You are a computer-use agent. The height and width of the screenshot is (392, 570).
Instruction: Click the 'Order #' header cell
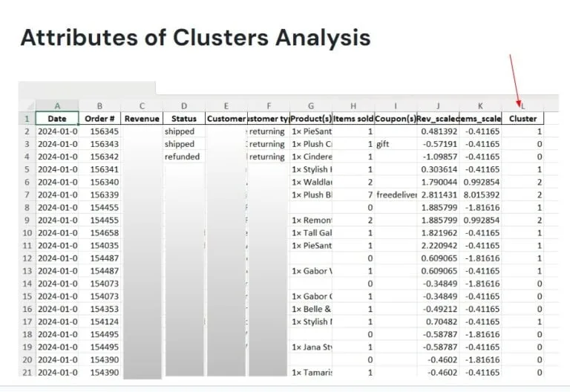[99, 119]
